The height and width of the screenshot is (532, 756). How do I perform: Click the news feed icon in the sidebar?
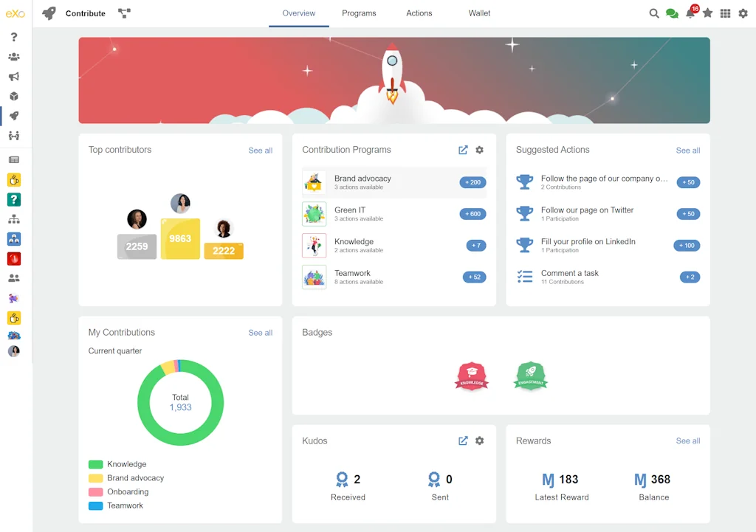[16, 159]
